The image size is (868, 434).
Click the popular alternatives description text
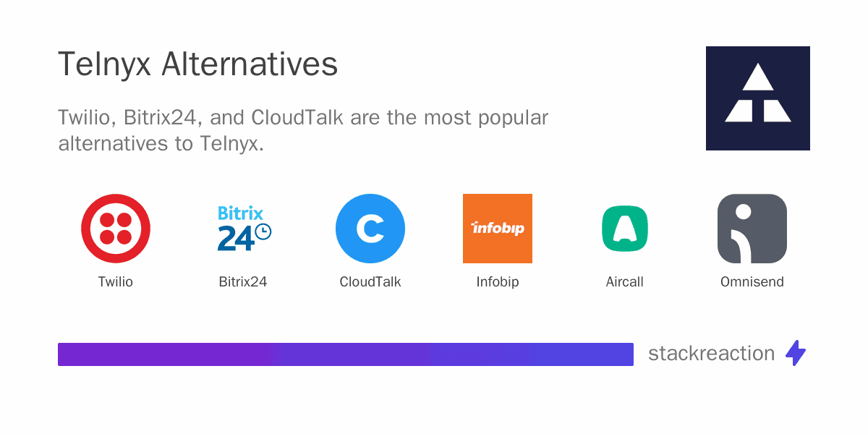click(303, 130)
